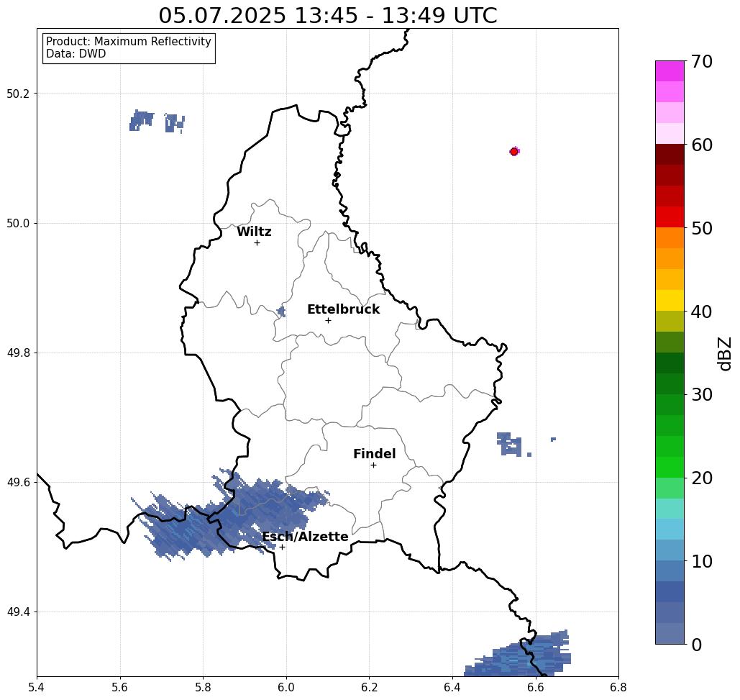Click the plot title date and time
The height and width of the screenshot is (700, 740).
pyautogui.click(x=327, y=15)
